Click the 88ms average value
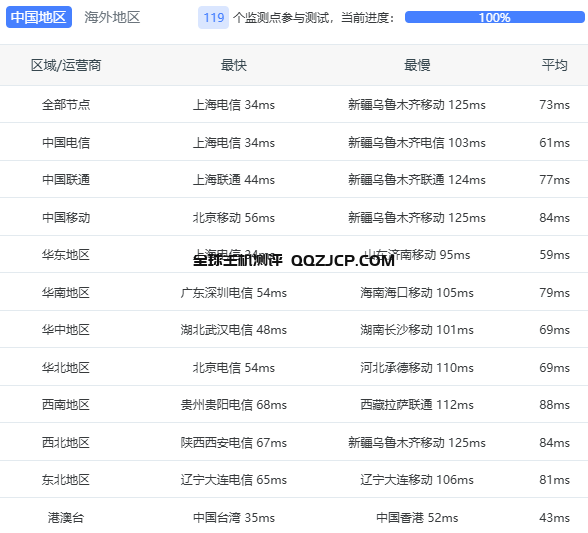 click(554, 405)
